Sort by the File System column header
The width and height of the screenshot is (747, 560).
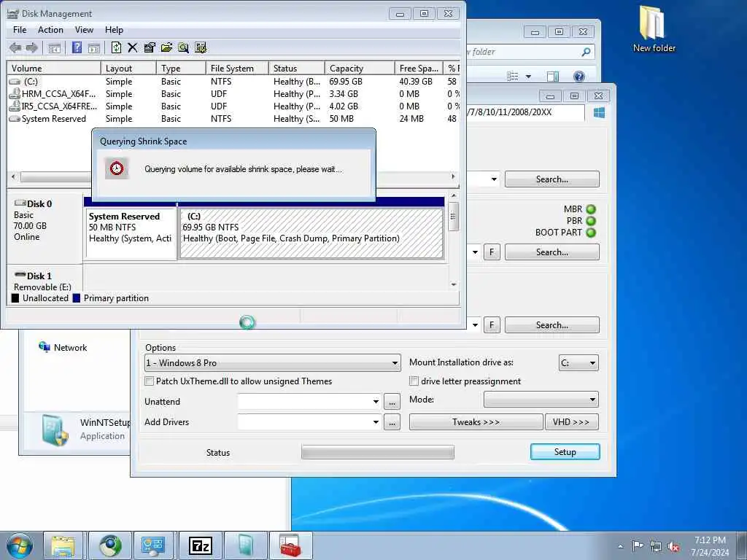point(237,68)
